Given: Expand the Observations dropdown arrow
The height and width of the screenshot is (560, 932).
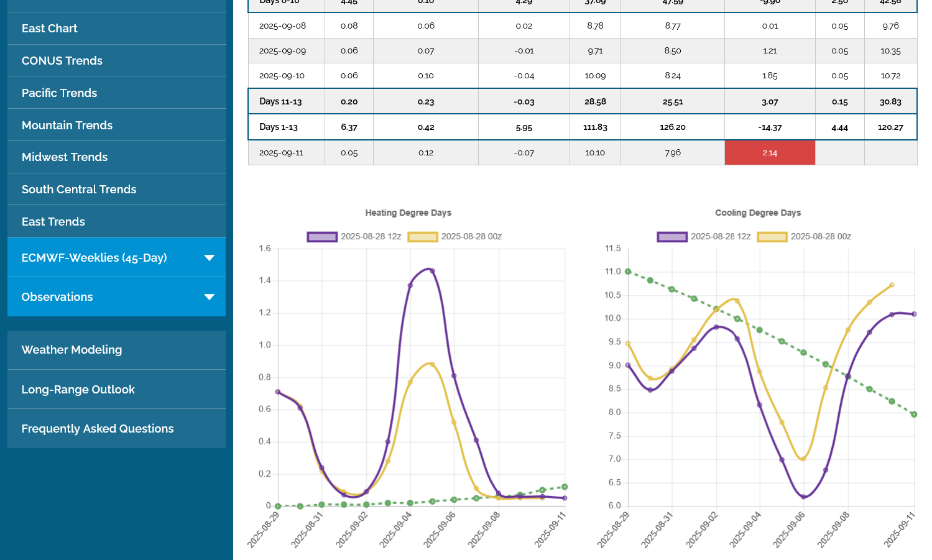Looking at the screenshot, I should (210, 297).
